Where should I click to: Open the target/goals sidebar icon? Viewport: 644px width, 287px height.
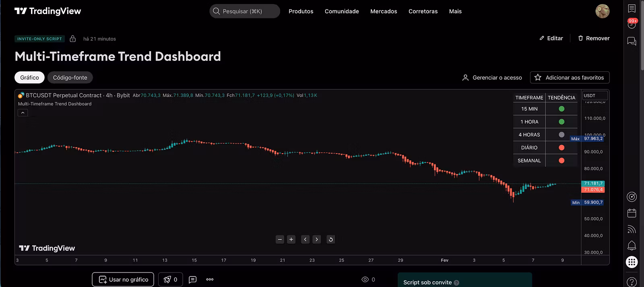632,197
